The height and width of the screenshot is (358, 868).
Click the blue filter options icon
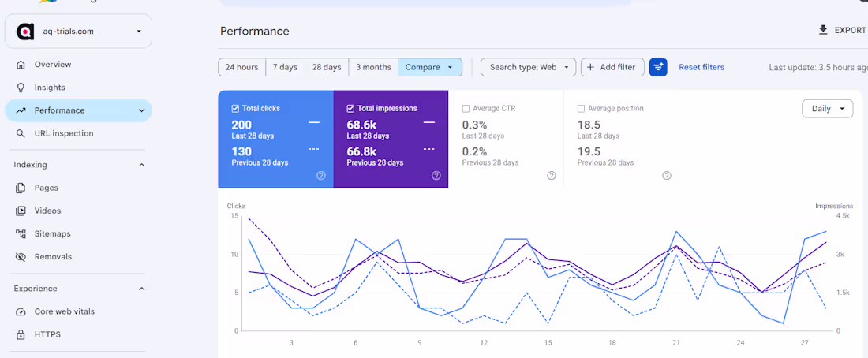pos(658,67)
